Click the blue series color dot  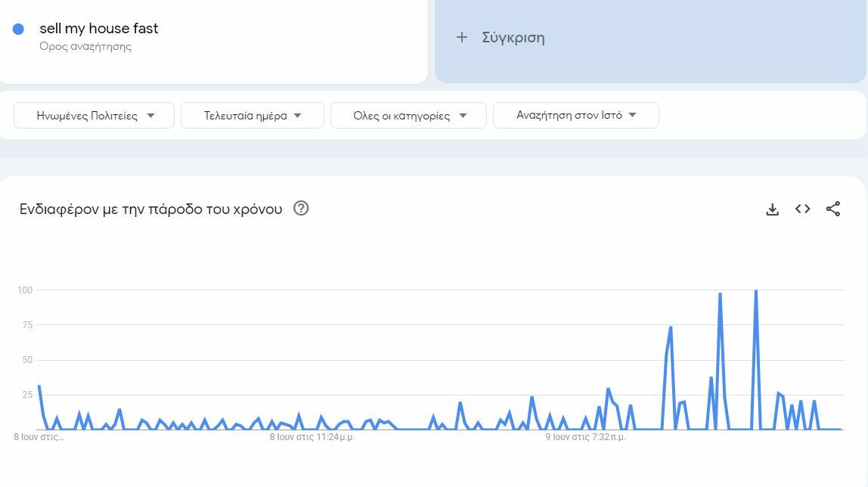(x=17, y=28)
